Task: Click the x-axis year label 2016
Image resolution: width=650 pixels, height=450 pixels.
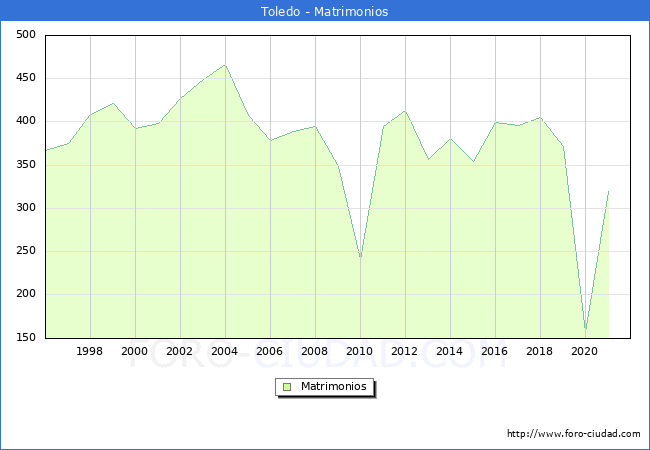Action: 495,351
